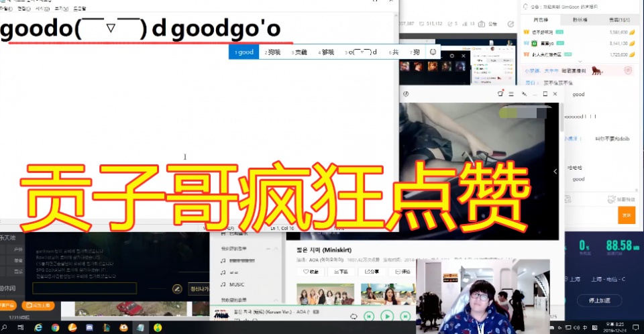
Task: Expand the contribution ranking list chevron
Action: [x=580, y=61]
